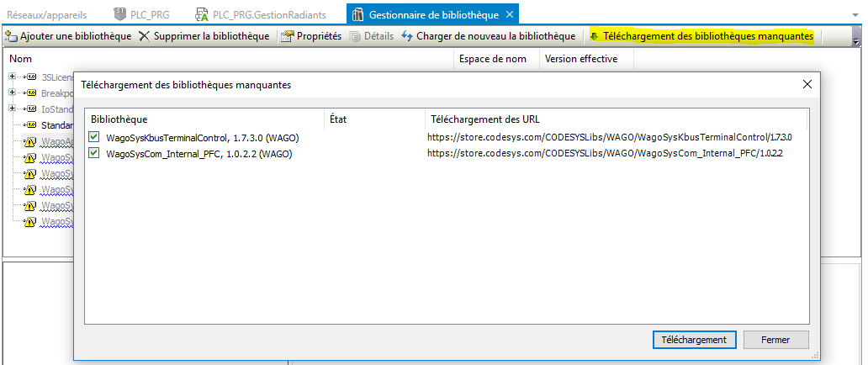Click Téléchargement des bibliothèques manquantes toolbar icon

(594, 36)
